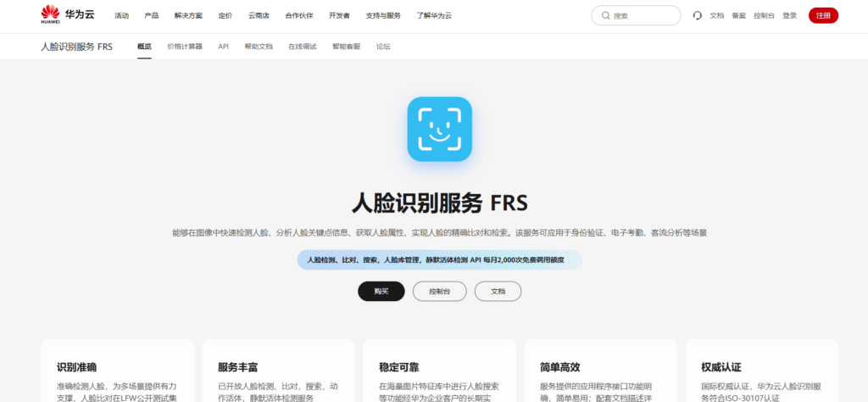The image size is (868, 402).
Task: Focus the 搜索 search field
Action: tap(636, 15)
